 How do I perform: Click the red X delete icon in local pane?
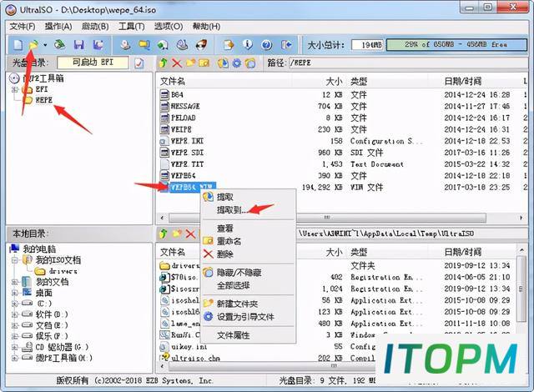(x=190, y=234)
